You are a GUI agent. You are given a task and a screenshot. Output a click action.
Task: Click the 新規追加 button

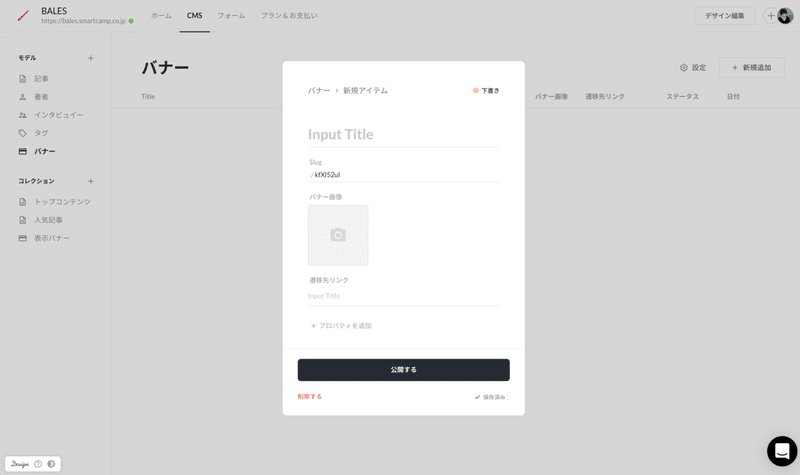coord(752,67)
